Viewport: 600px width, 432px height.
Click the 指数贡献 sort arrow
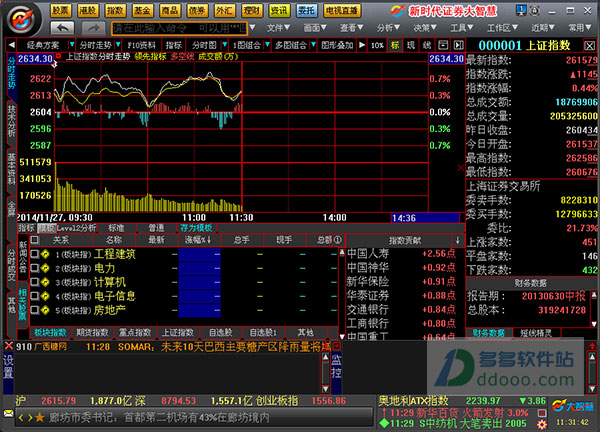pyautogui.click(x=458, y=240)
